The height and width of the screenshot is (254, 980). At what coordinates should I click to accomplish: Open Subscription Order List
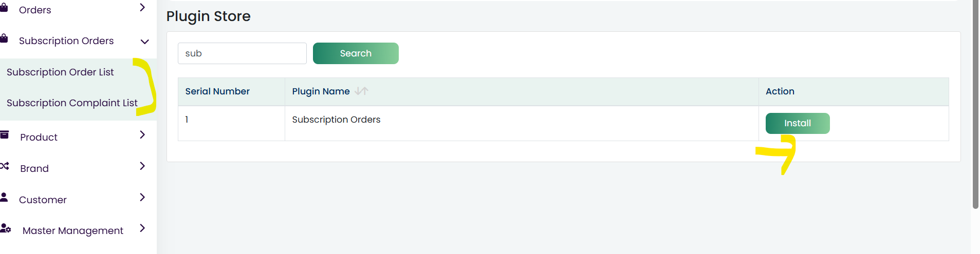[x=60, y=72]
